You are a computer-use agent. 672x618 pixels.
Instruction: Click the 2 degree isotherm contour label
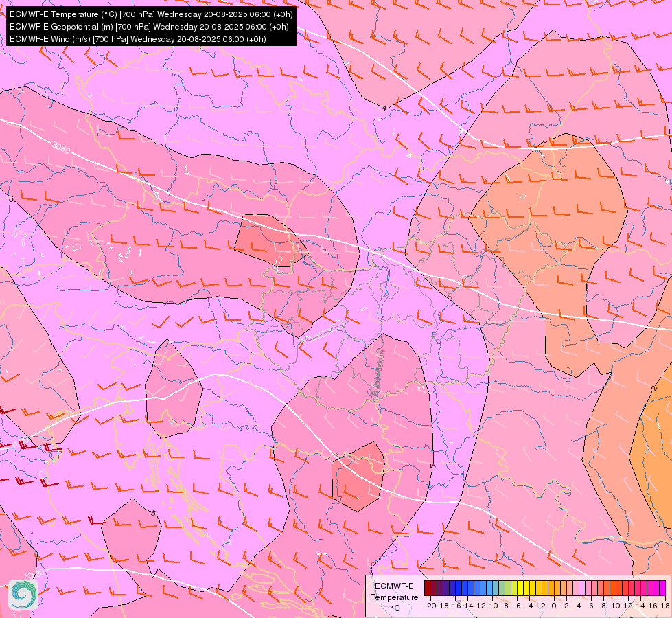654,388
